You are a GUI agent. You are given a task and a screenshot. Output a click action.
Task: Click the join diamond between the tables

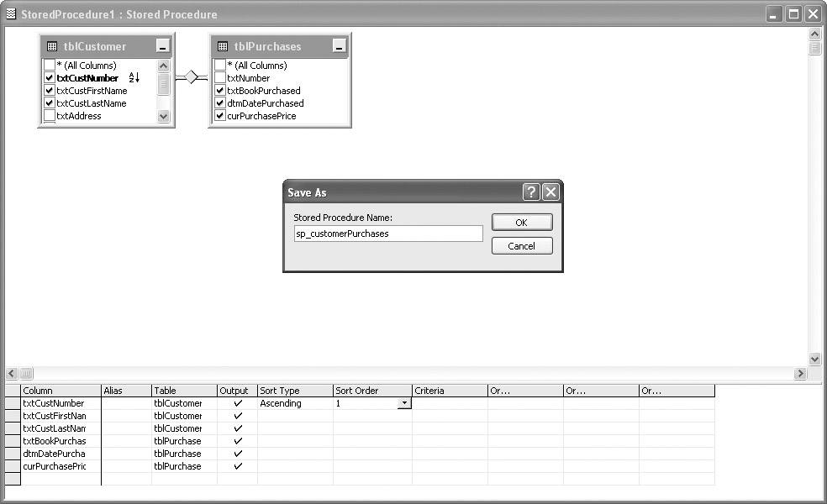[191, 77]
